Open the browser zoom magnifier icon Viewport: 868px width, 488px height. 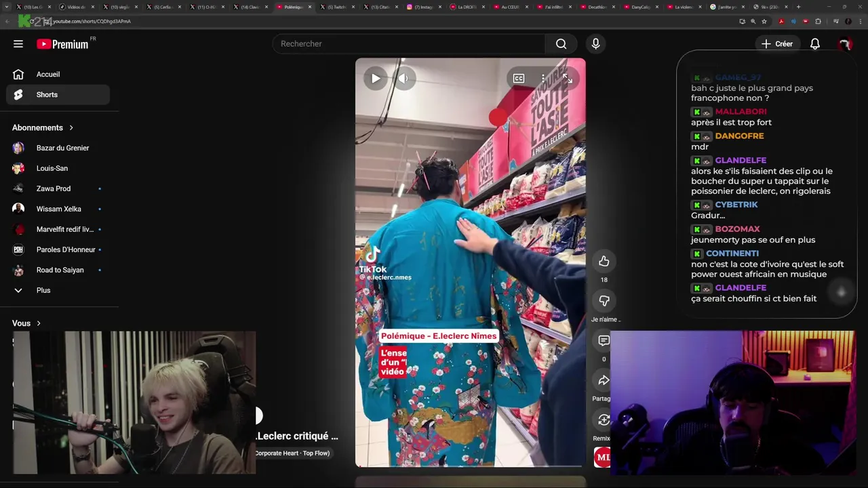click(x=753, y=22)
